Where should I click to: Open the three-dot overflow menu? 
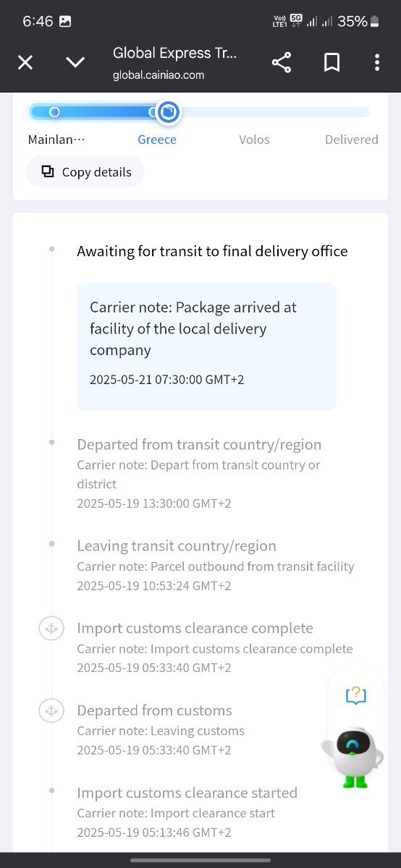click(377, 62)
